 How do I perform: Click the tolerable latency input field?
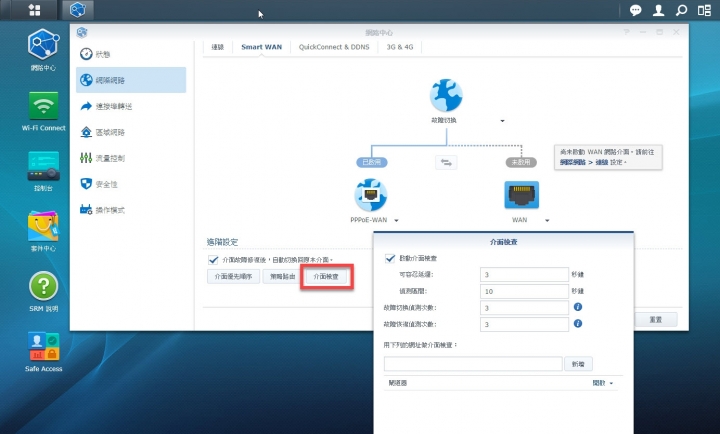tap(524, 275)
